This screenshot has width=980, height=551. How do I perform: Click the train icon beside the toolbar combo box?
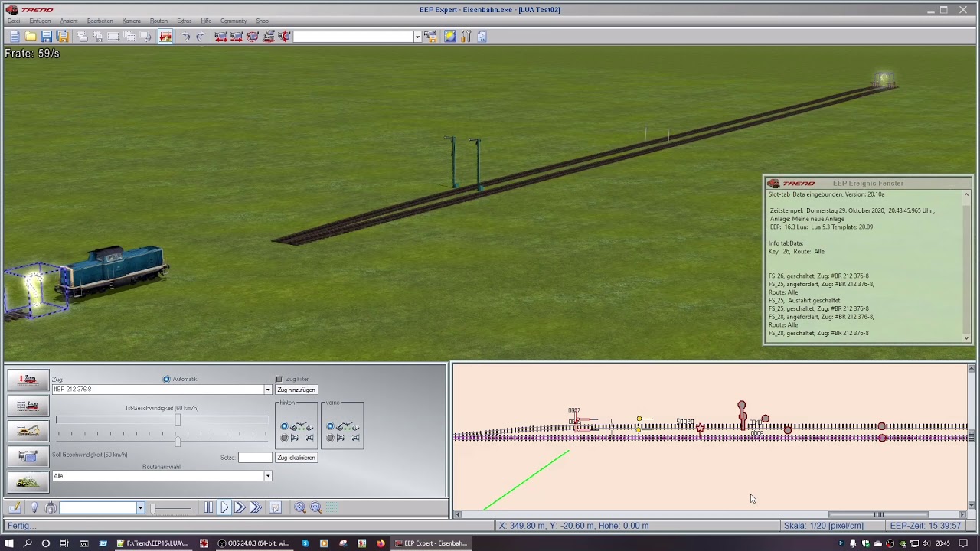(x=430, y=36)
